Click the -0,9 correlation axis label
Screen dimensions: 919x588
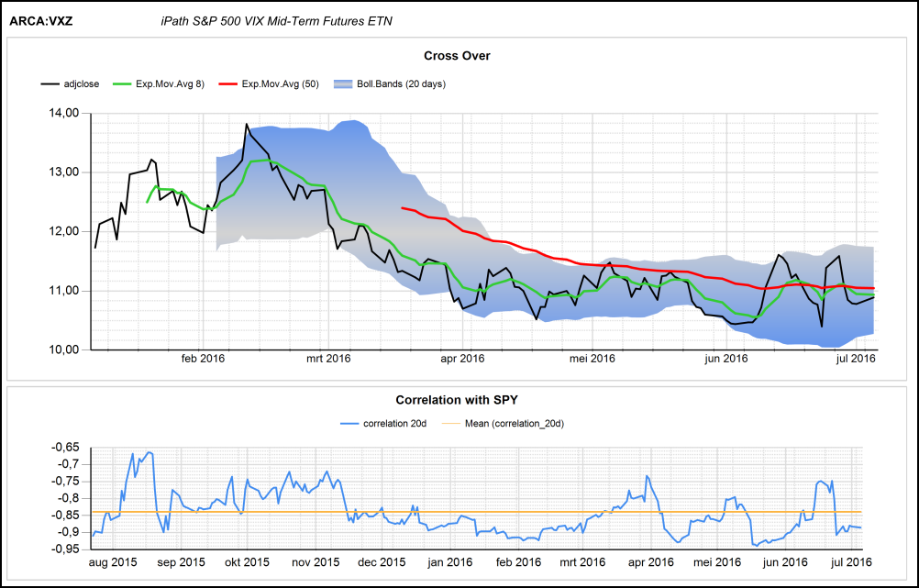[x=69, y=532]
